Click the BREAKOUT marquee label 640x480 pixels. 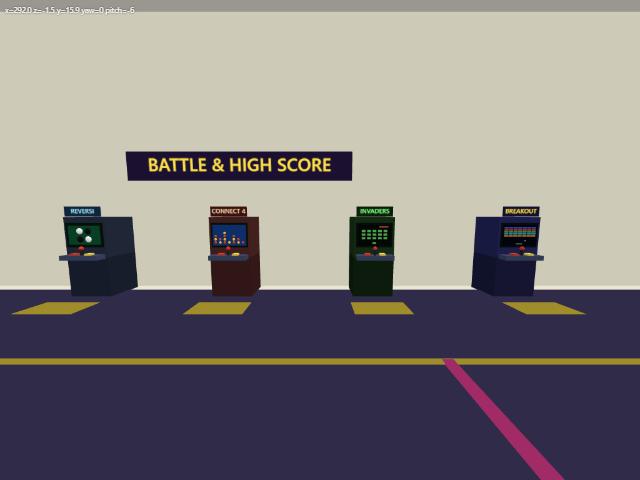[x=521, y=211]
